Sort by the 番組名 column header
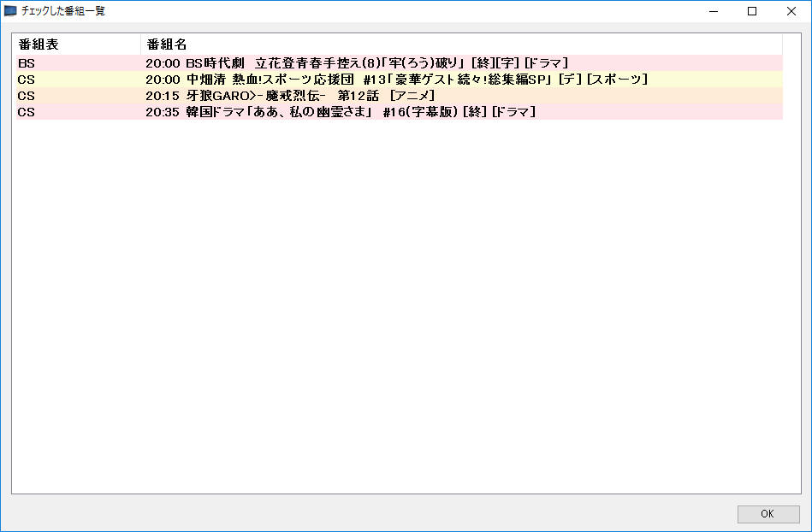812x532 pixels. click(x=461, y=44)
